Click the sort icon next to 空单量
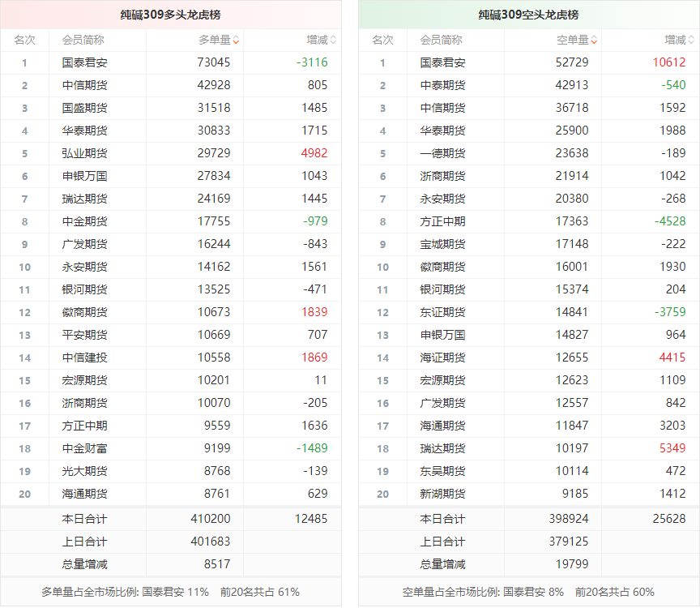This screenshot has width=700, height=608. 594,40
